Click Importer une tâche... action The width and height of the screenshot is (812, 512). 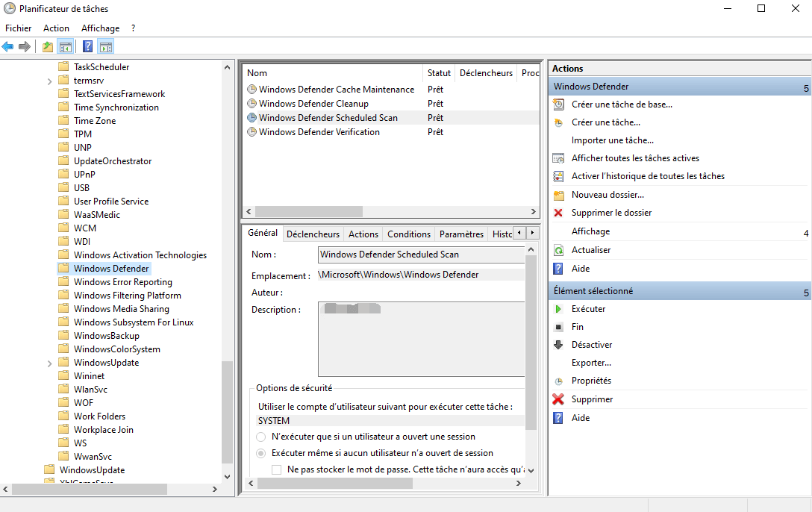612,140
